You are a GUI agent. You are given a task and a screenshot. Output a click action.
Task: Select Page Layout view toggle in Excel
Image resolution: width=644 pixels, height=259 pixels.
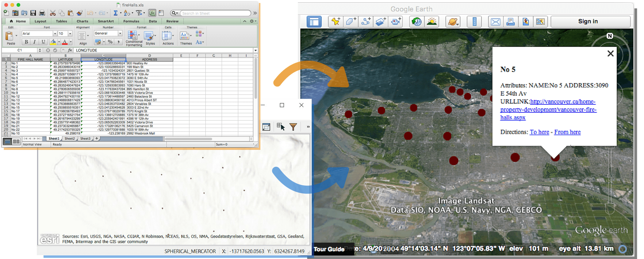[x=16, y=141]
